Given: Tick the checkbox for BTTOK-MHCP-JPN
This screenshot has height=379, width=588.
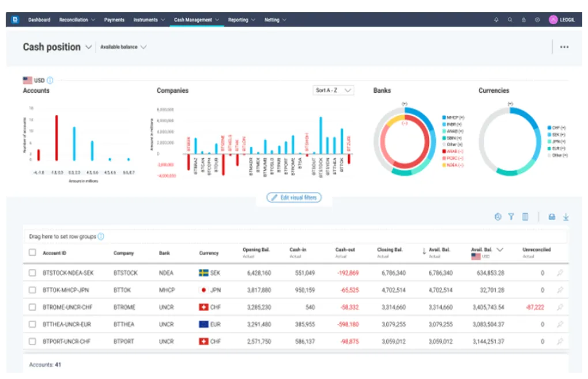Looking at the screenshot, I should point(32,290).
